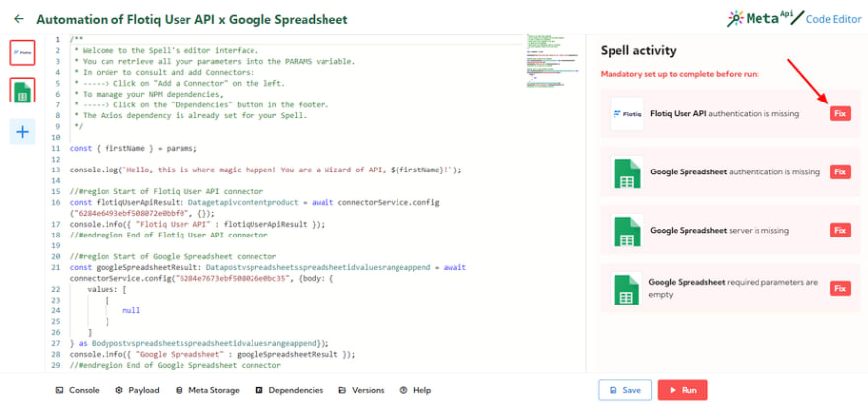Click the Sheets icon in the required-parameters card

(x=627, y=289)
